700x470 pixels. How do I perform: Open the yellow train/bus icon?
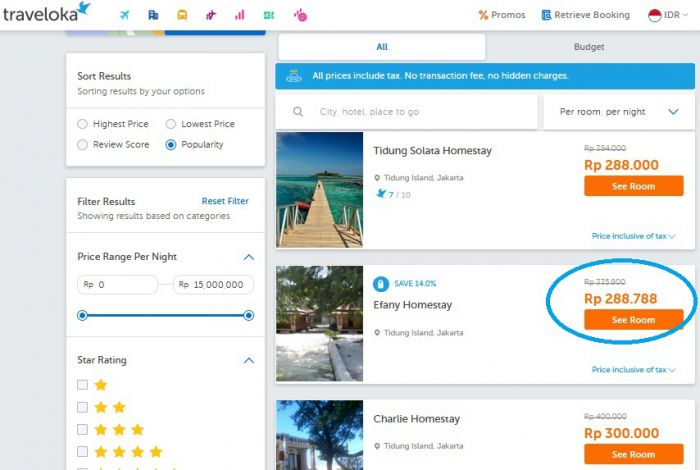pos(182,15)
